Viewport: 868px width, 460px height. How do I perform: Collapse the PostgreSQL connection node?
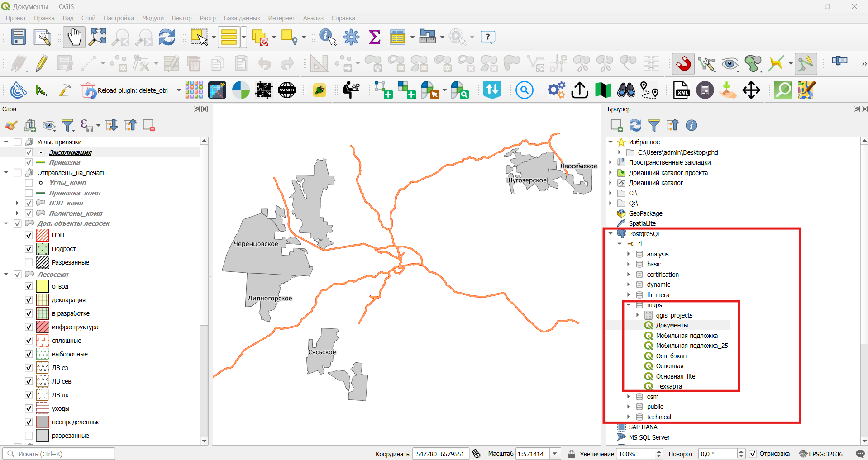click(610, 234)
